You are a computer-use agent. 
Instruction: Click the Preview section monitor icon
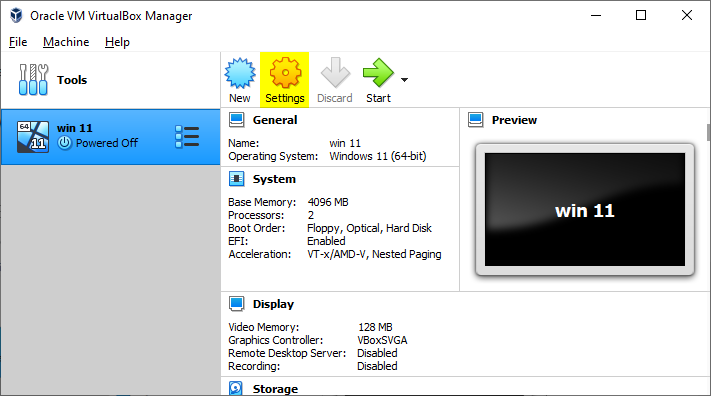coord(476,120)
